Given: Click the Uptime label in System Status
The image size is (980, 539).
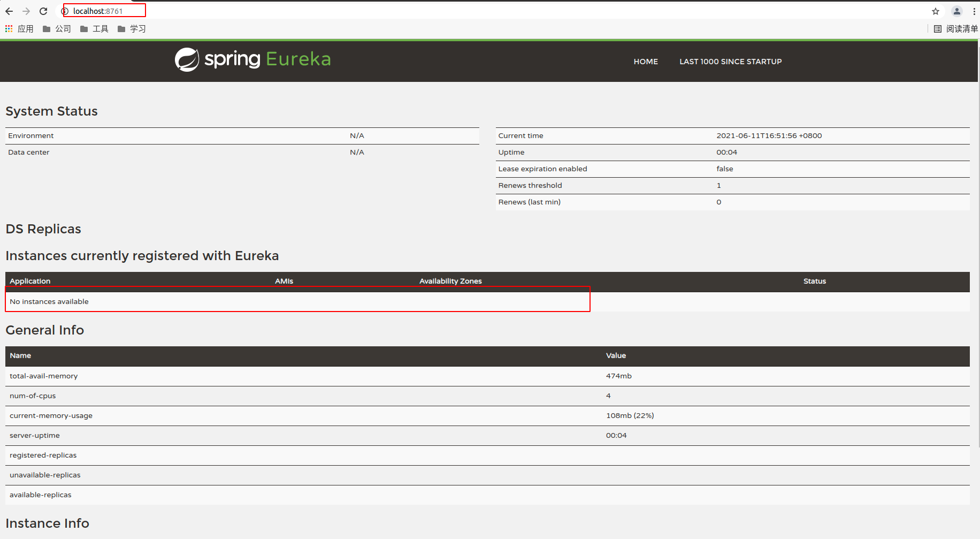Looking at the screenshot, I should click(511, 153).
